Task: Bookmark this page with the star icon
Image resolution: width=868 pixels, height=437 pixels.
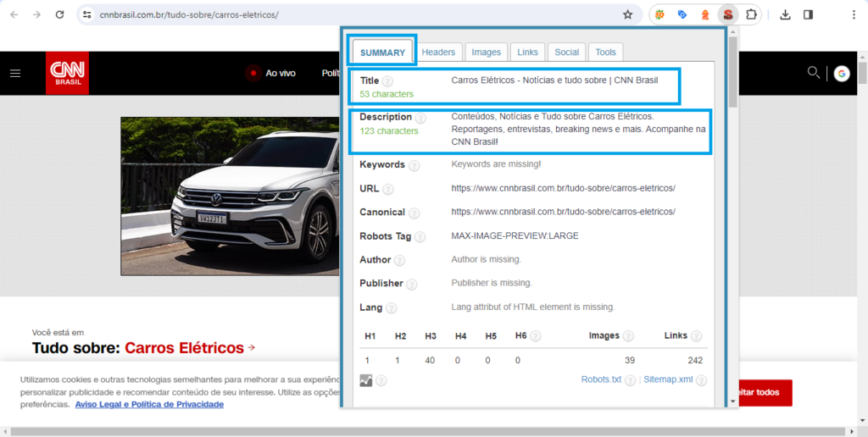Action: (x=627, y=15)
